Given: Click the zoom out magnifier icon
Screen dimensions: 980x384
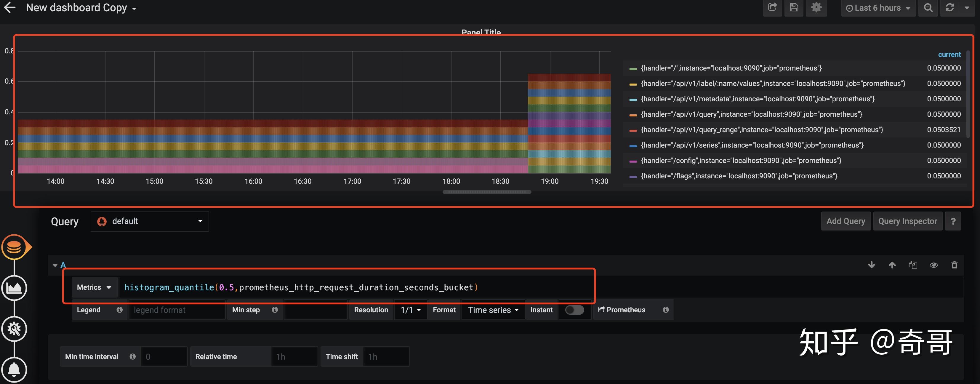Looking at the screenshot, I should click(928, 8).
